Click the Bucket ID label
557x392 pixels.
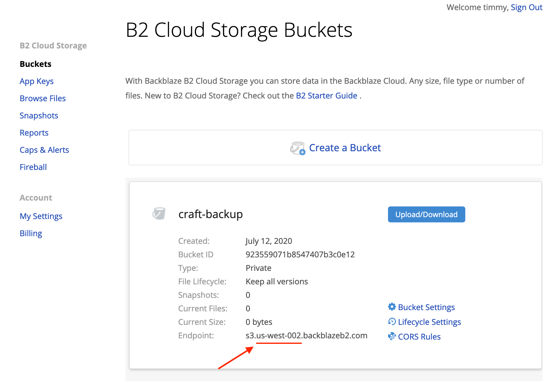pos(196,255)
